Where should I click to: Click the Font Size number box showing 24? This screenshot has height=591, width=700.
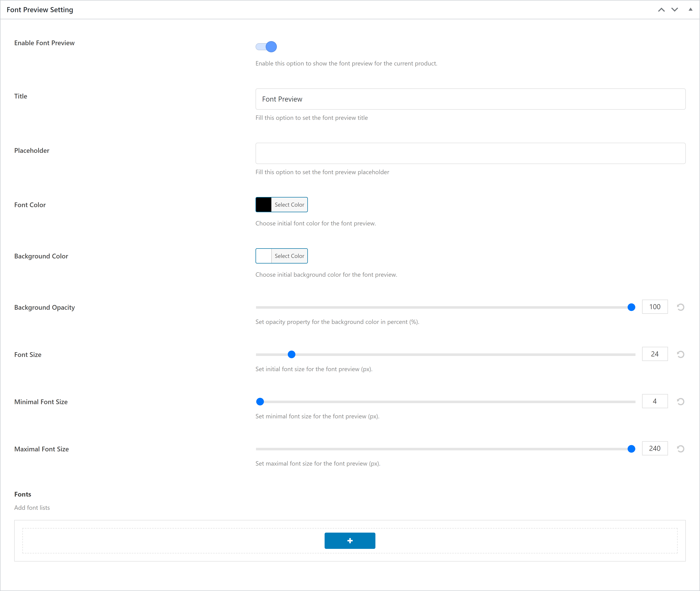pyautogui.click(x=654, y=354)
